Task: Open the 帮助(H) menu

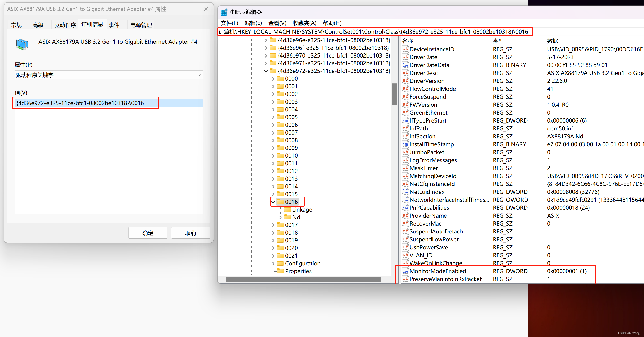Action: [x=332, y=23]
